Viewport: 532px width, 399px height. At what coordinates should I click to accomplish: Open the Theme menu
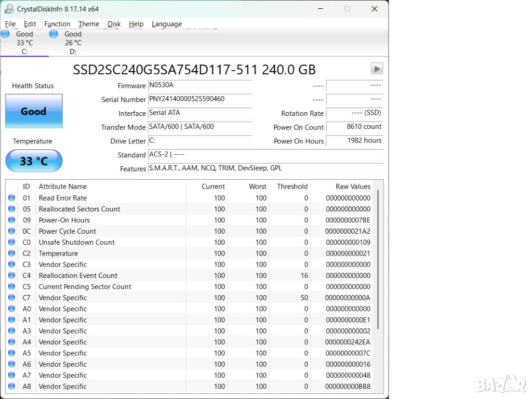[89, 24]
